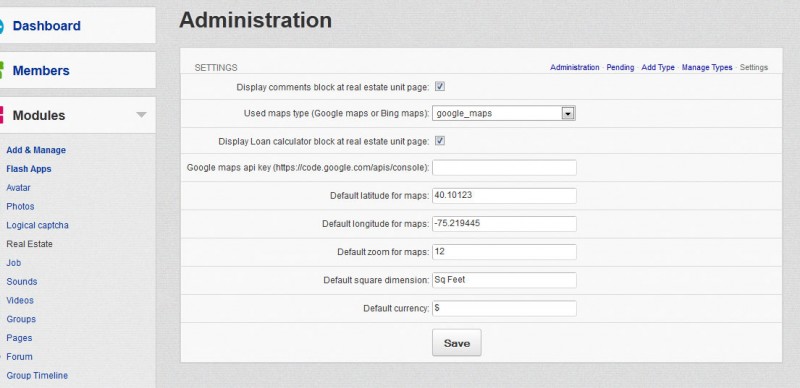Viewport: 800px width, 388px height.
Task: Open the Add Type tab
Action: pyautogui.click(x=658, y=67)
